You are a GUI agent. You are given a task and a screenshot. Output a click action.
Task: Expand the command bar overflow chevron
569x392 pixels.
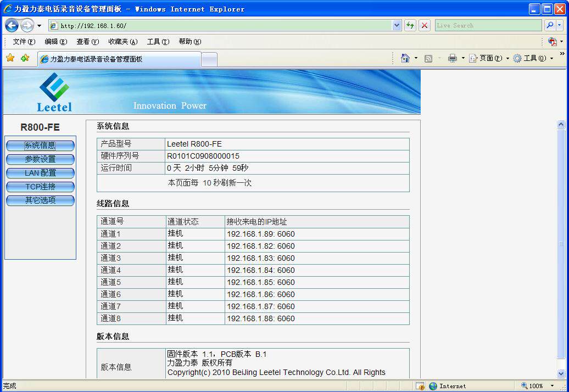(562, 54)
